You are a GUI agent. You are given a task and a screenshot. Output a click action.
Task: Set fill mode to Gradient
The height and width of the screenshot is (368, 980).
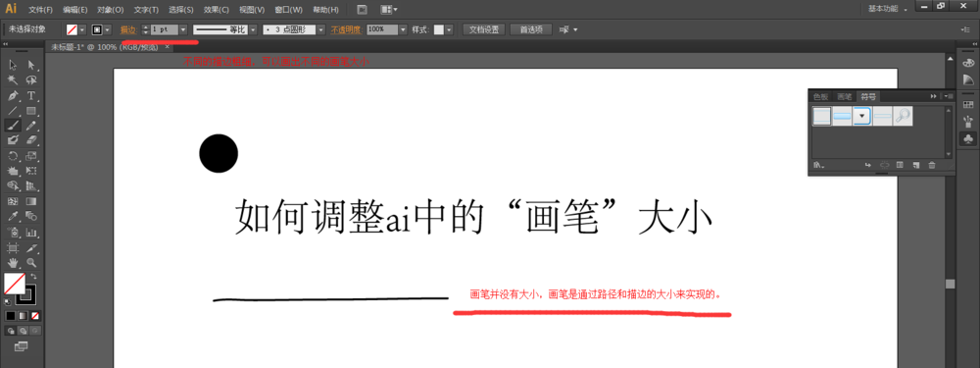point(24,316)
